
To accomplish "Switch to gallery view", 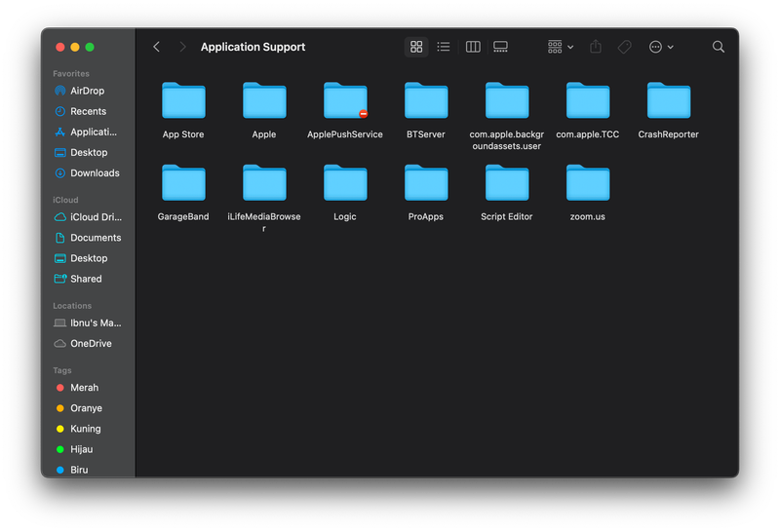I will (500, 47).
